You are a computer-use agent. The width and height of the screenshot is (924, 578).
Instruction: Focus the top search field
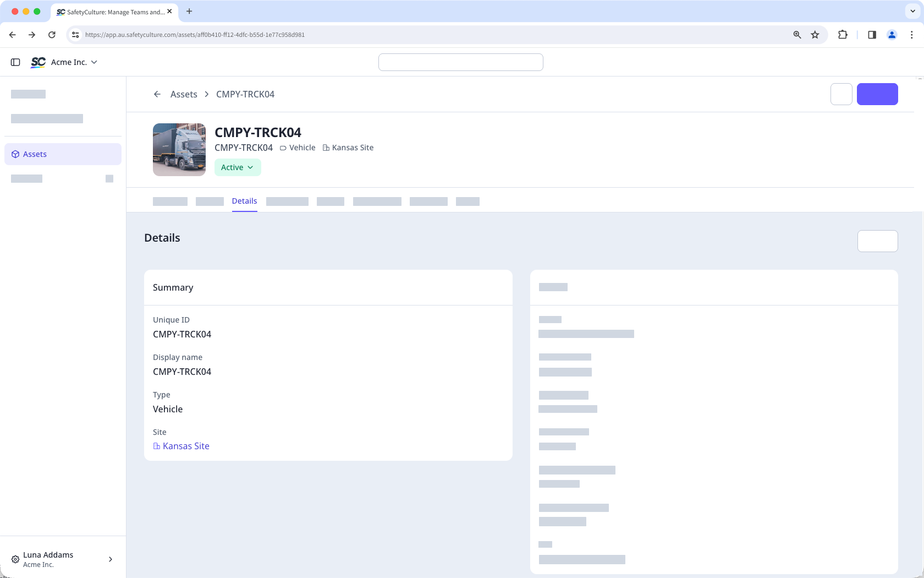(461, 62)
